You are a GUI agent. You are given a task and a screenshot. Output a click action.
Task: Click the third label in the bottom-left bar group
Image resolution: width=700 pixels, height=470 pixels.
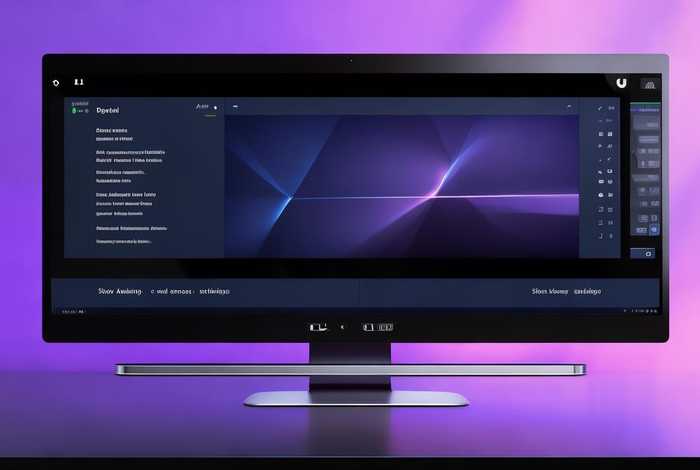tap(214, 291)
